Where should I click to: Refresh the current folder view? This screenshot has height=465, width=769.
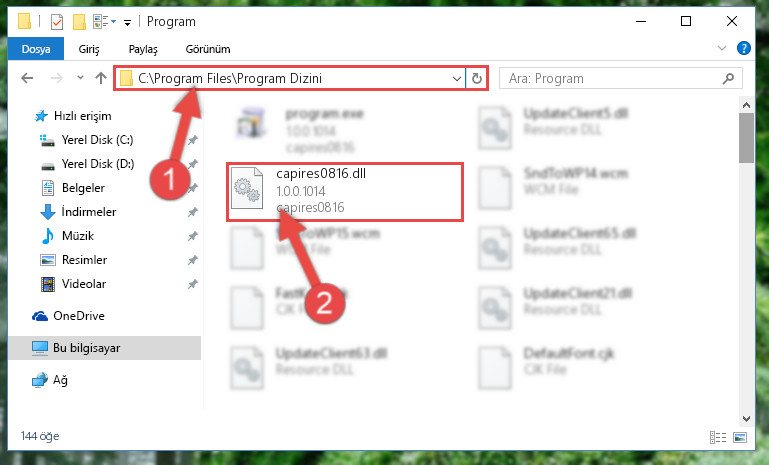point(476,78)
